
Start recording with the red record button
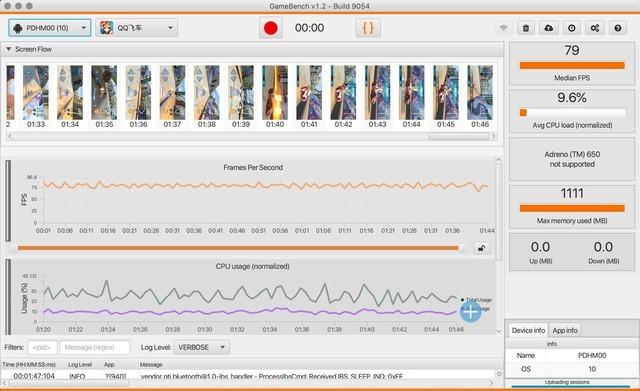click(271, 28)
